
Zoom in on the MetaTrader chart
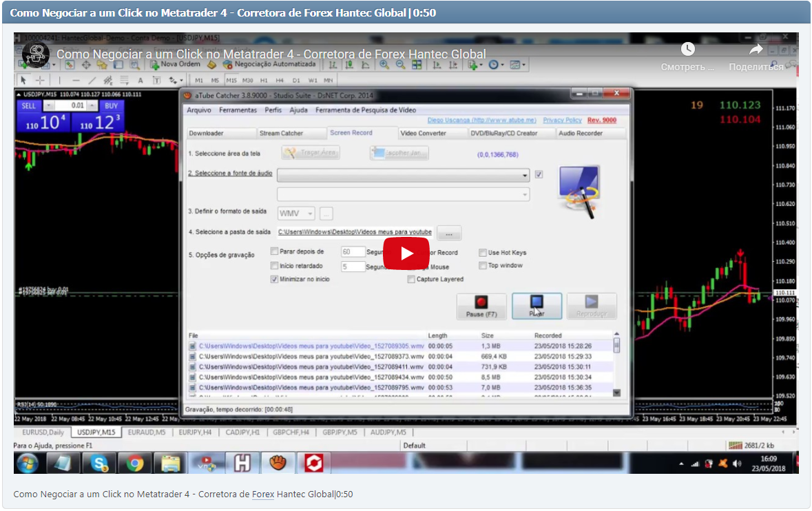[384, 65]
